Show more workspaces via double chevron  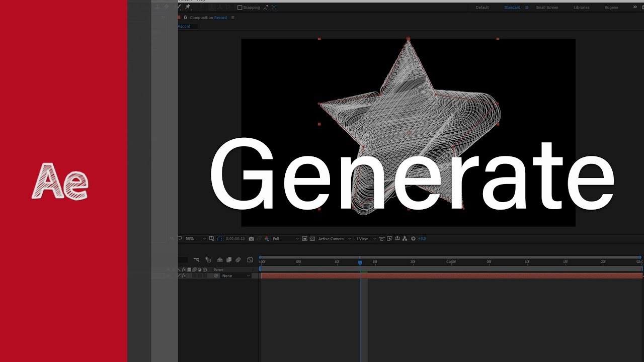(x=634, y=7)
